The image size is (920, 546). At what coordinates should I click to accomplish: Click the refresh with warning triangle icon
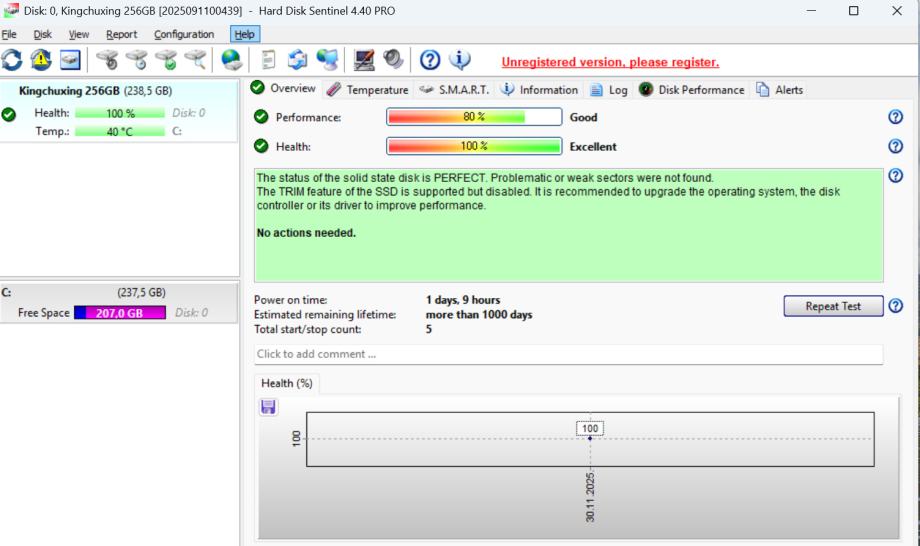click(41, 60)
